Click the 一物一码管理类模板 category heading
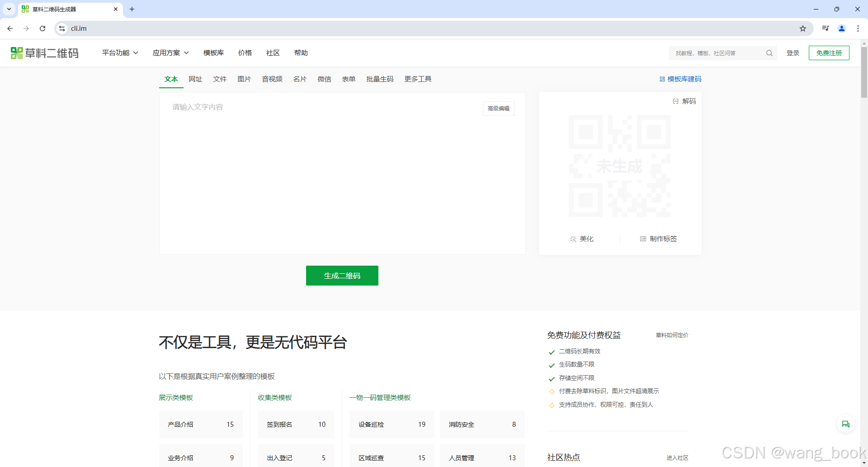This screenshot has height=467, width=868. (380, 398)
